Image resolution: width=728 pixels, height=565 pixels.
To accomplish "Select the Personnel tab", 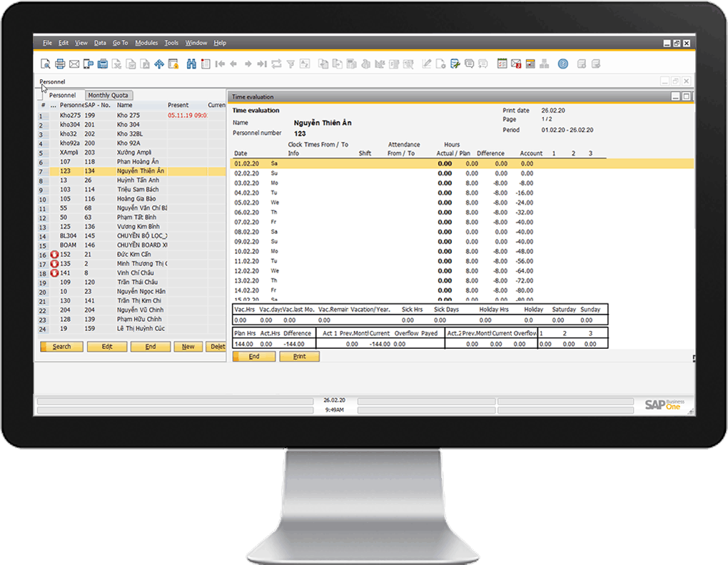I will pyautogui.click(x=62, y=95).
